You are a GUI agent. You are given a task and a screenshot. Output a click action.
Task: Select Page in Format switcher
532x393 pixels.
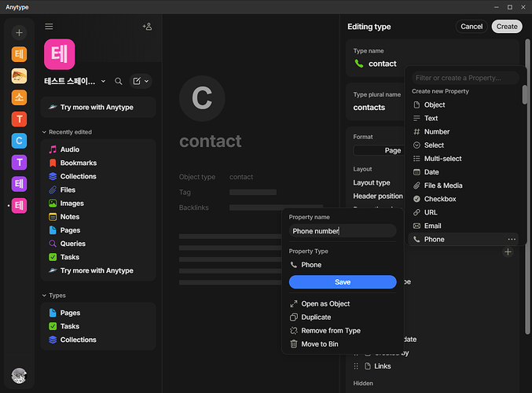click(393, 150)
